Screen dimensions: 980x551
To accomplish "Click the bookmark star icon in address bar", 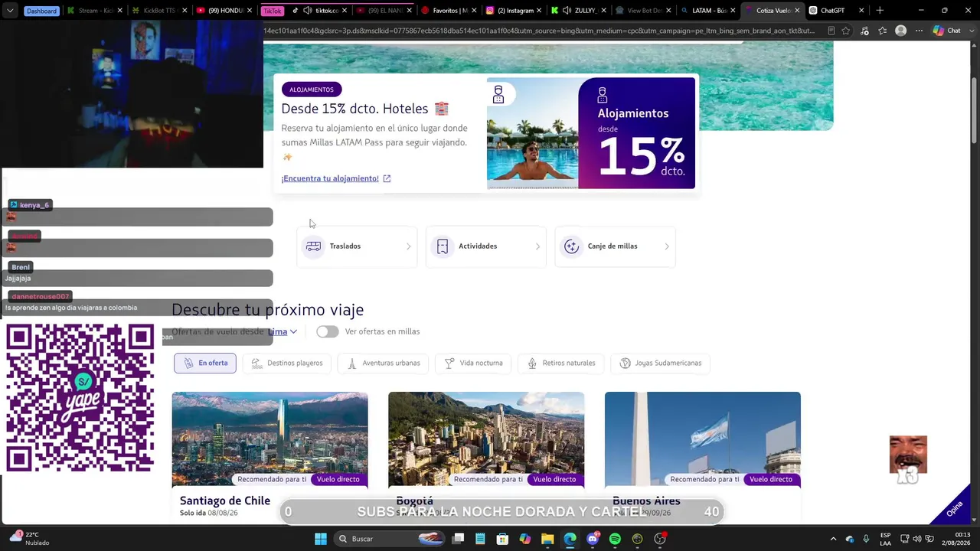I will 846,31.
